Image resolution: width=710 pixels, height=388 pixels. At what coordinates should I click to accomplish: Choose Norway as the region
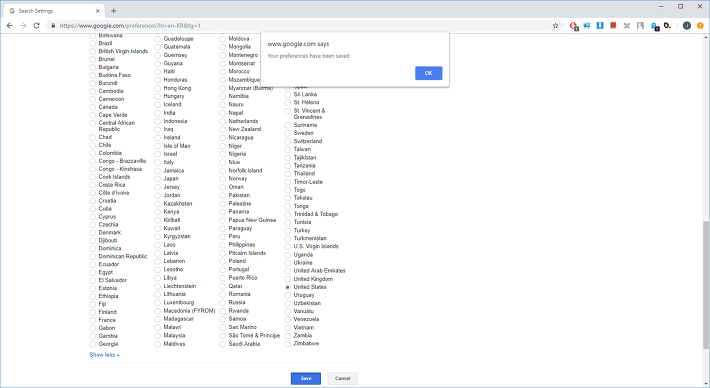[223, 179]
